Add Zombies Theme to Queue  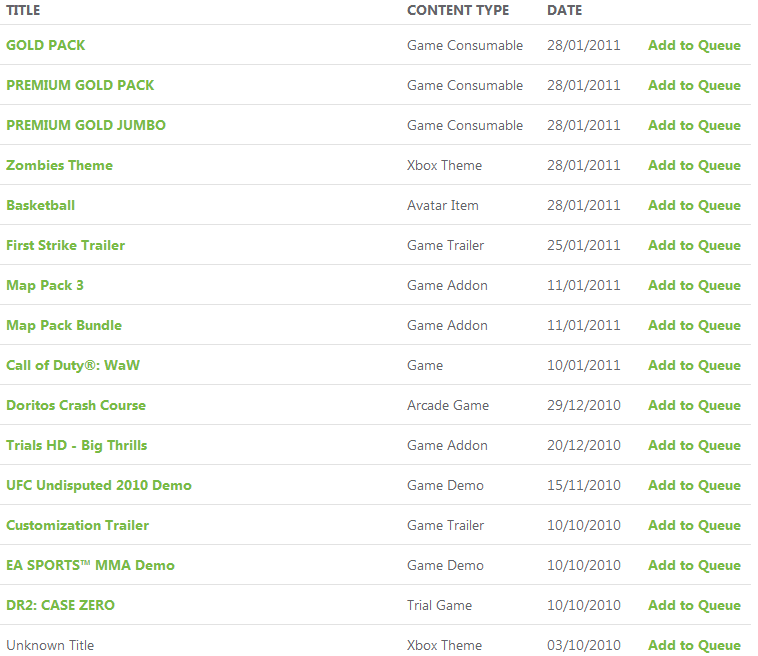click(694, 165)
